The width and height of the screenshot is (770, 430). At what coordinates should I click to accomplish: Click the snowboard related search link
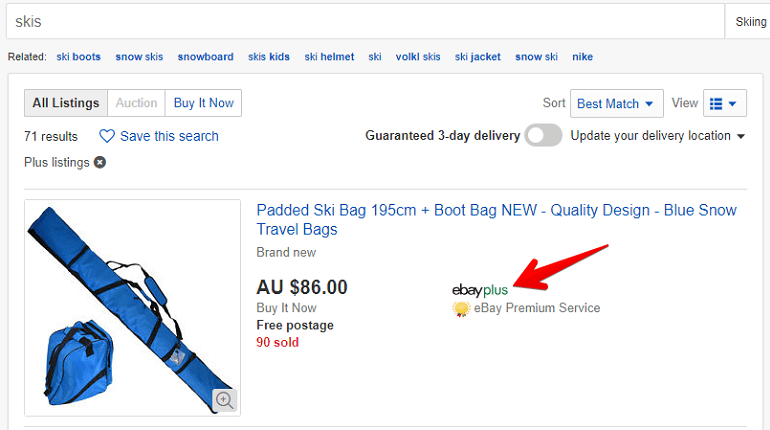205,57
